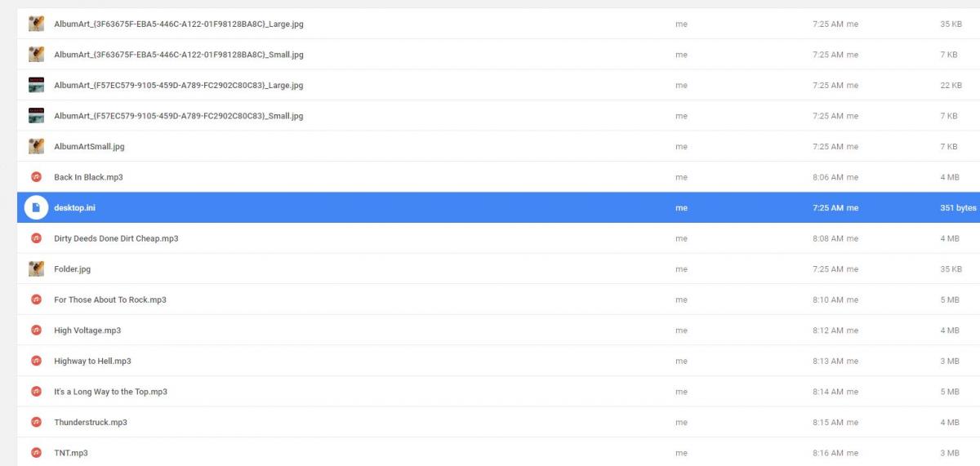Image resolution: width=980 pixels, height=466 pixels.
Task: Click owner 'me' in Thunderstruck.mp3 row
Action: 681,422
